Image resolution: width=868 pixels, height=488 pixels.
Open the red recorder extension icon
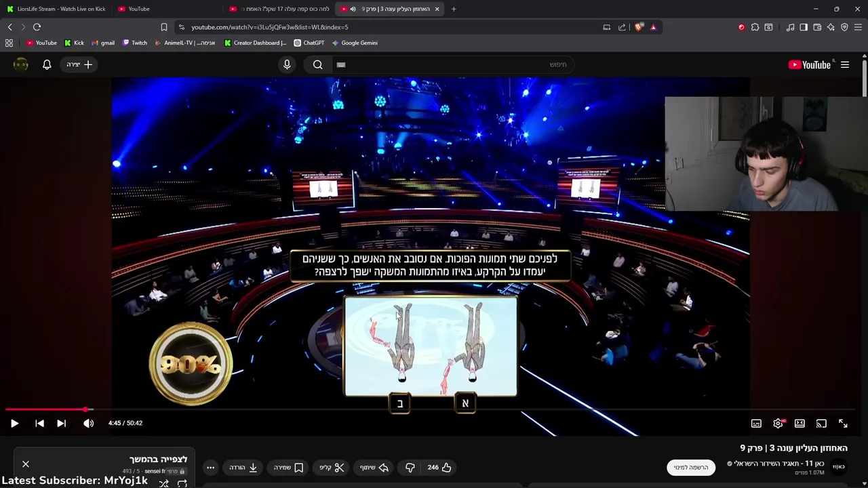[x=741, y=27]
